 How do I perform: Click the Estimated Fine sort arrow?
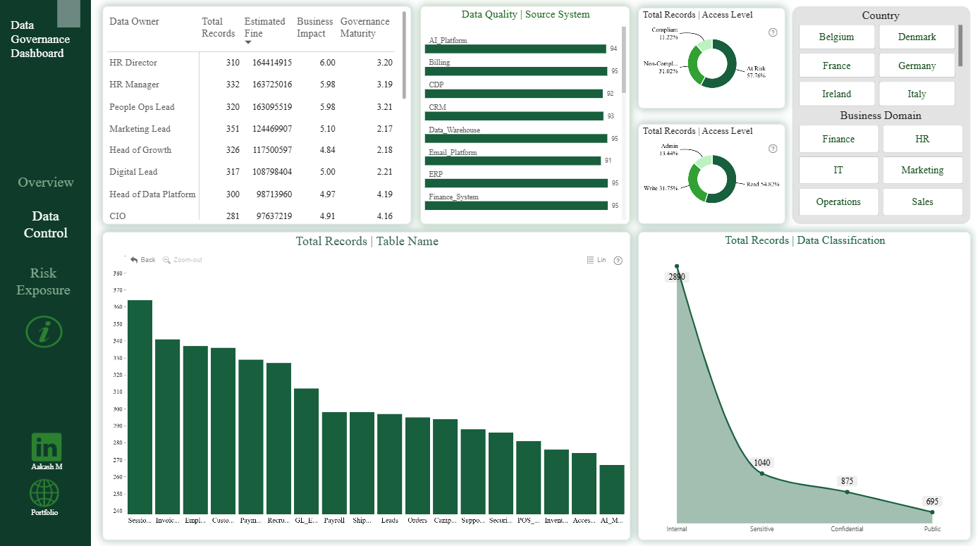coord(248,43)
